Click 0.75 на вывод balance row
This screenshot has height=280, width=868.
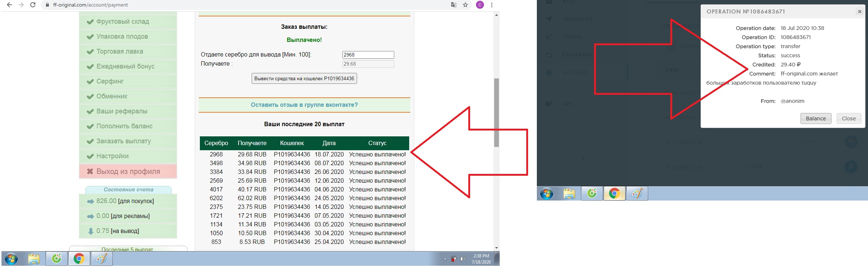[x=128, y=231]
